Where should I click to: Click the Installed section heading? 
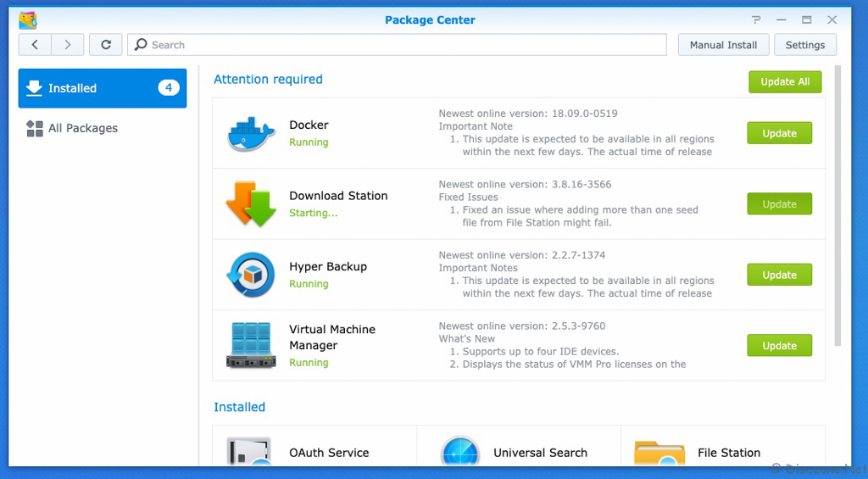[x=239, y=407]
